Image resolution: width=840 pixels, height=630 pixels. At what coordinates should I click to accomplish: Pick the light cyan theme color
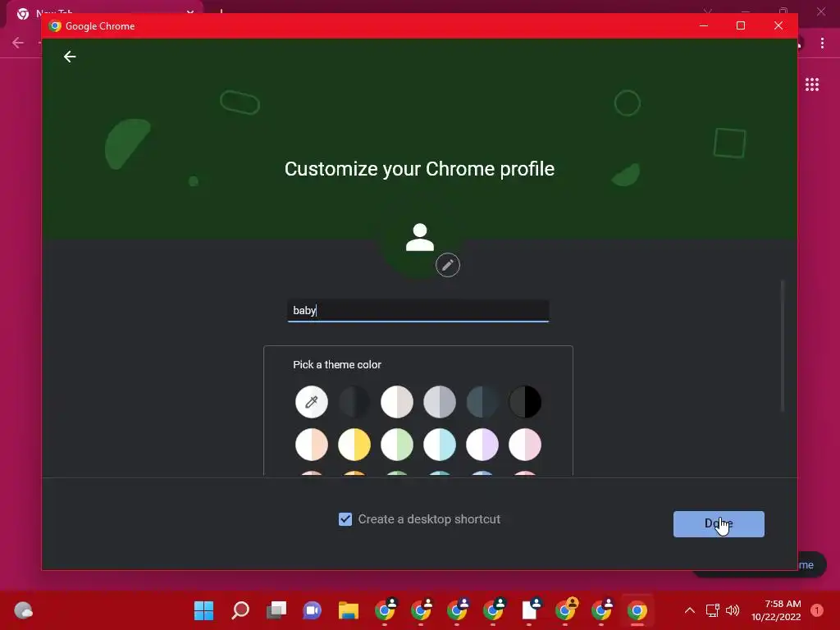440,445
